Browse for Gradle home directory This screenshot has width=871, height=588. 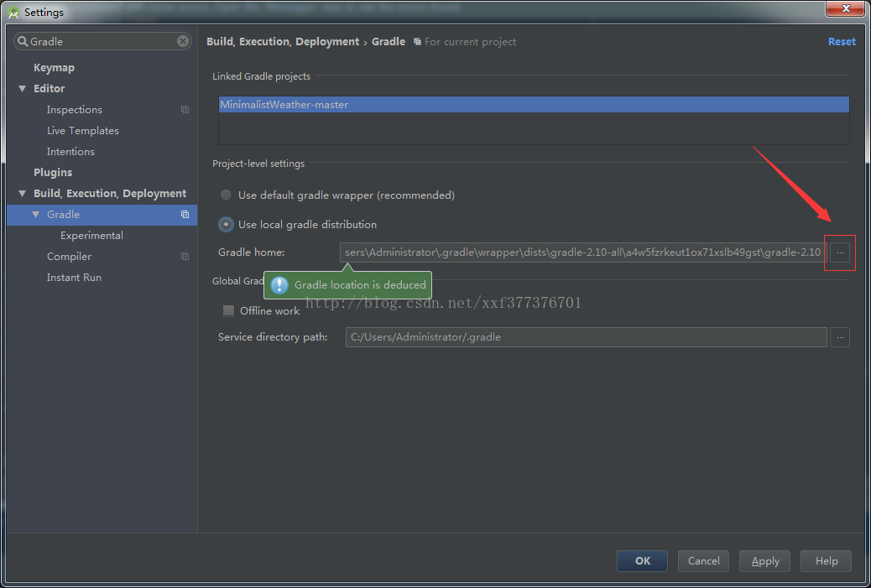click(x=840, y=252)
